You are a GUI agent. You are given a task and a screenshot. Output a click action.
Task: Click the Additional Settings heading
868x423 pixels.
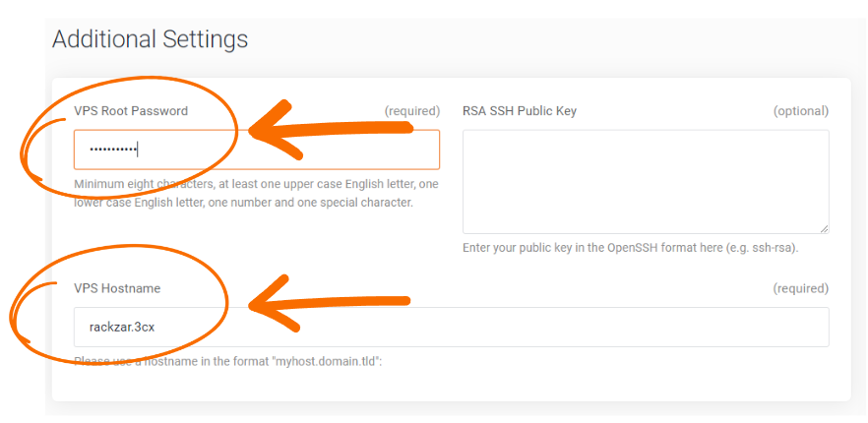pyautogui.click(x=150, y=39)
